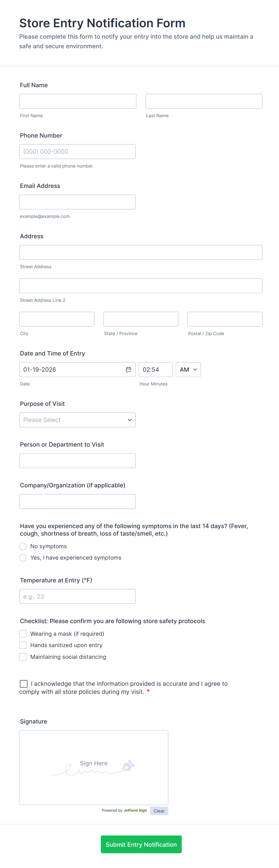Select the No symptoms radio option
Viewport: 279px width, 868px height.
23,546
